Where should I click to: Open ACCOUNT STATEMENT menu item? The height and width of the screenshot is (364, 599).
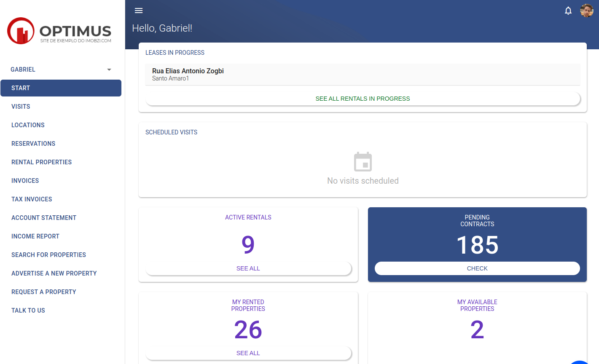61,218
